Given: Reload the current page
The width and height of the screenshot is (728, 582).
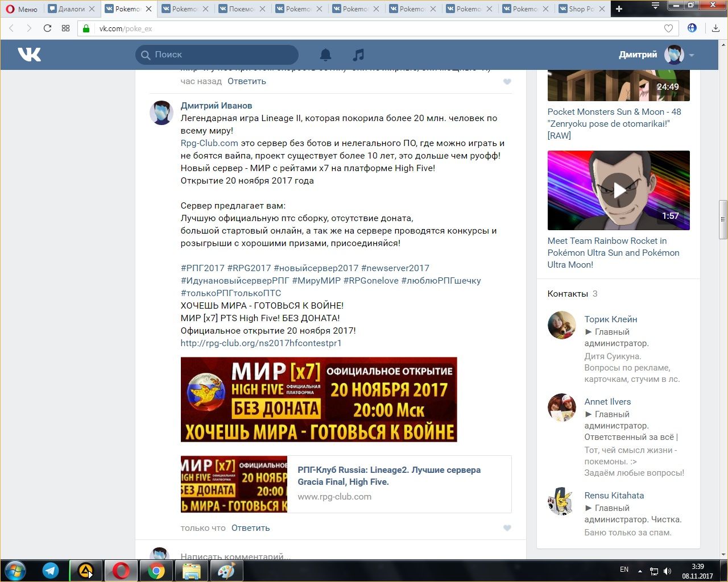Looking at the screenshot, I should tap(48, 28).
